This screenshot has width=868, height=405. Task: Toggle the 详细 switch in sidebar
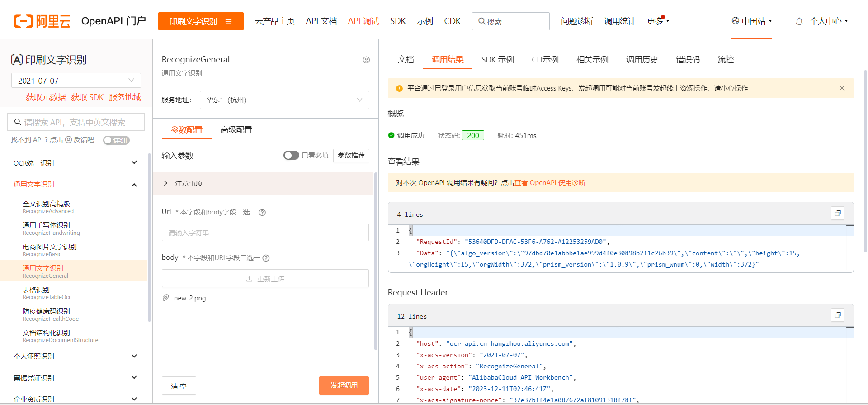coord(116,140)
